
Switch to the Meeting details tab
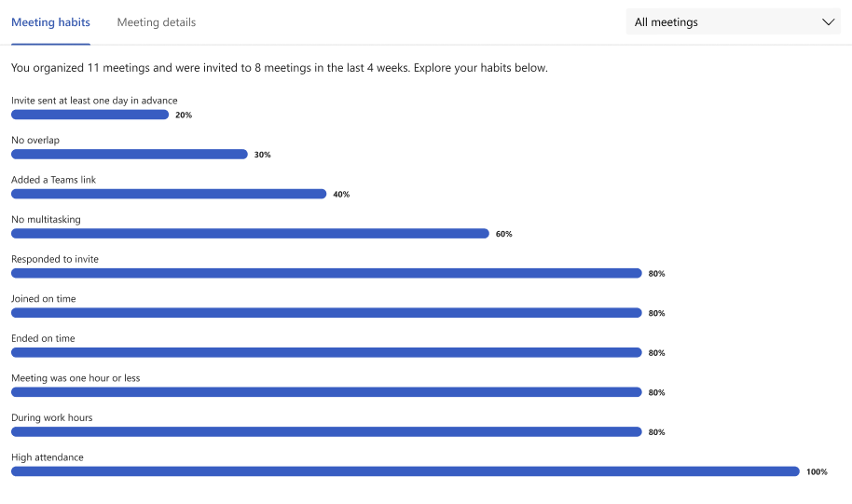(156, 22)
